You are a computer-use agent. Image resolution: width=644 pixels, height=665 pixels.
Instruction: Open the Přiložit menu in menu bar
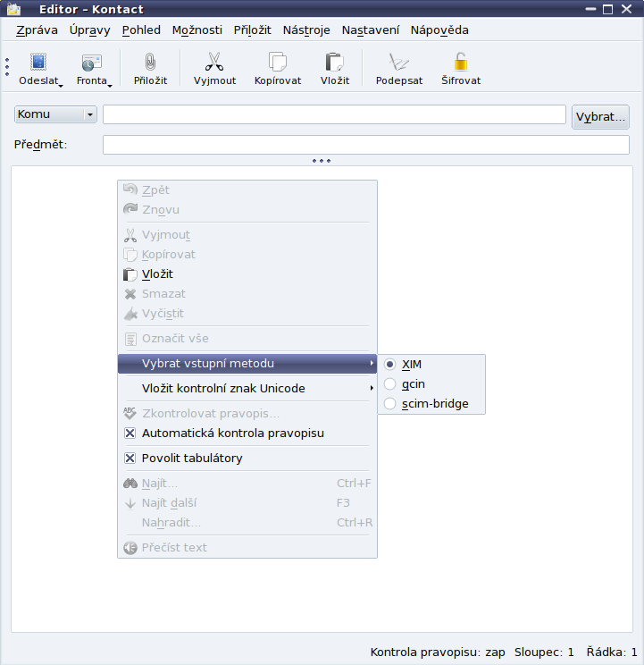coord(253,30)
